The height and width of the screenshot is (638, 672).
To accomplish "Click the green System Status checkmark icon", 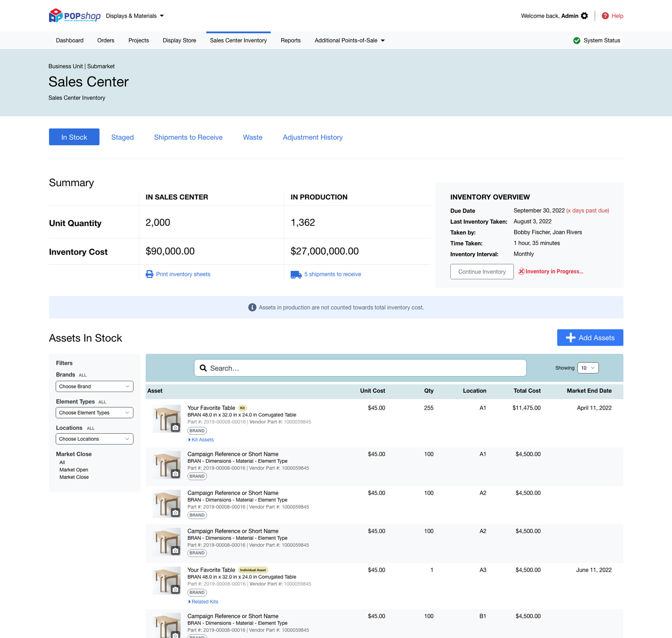I will (x=577, y=41).
